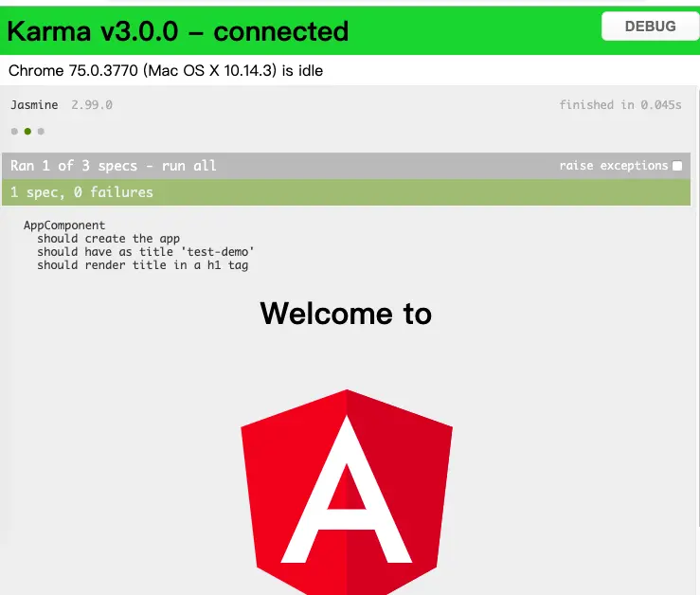Viewport: 700px width, 595px height.
Task: Click the Angular shield logo
Action: point(347,492)
